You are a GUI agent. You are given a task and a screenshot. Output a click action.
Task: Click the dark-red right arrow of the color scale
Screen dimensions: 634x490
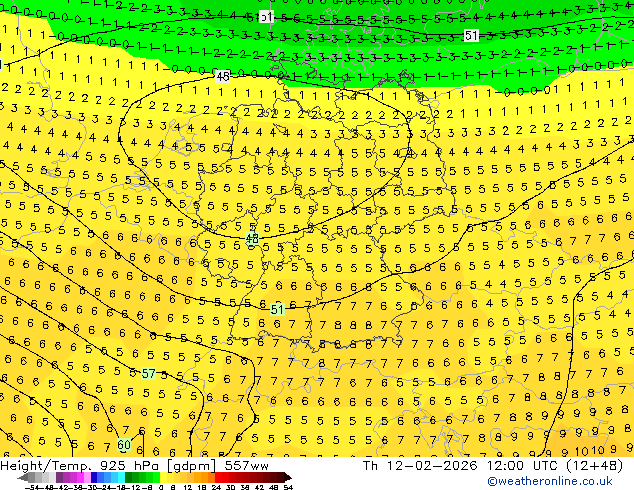point(287,478)
